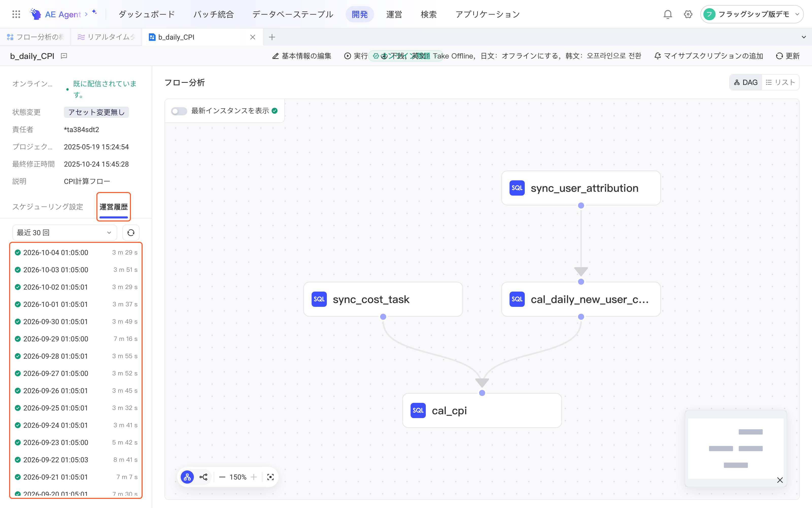Open the 最近 30 回 dropdown
This screenshot has width=812, height=508.
click(64, 232)
